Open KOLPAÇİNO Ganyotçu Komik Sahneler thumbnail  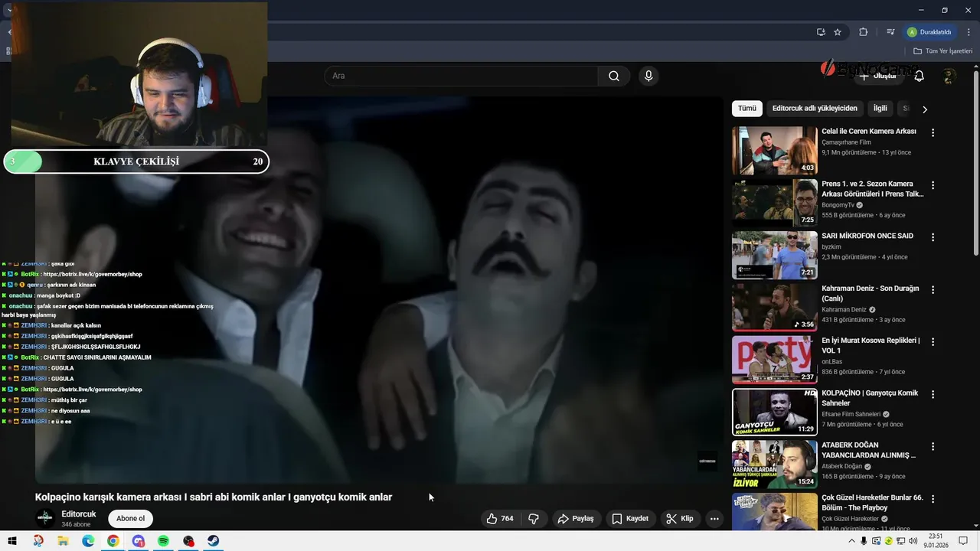pos(775,412)
